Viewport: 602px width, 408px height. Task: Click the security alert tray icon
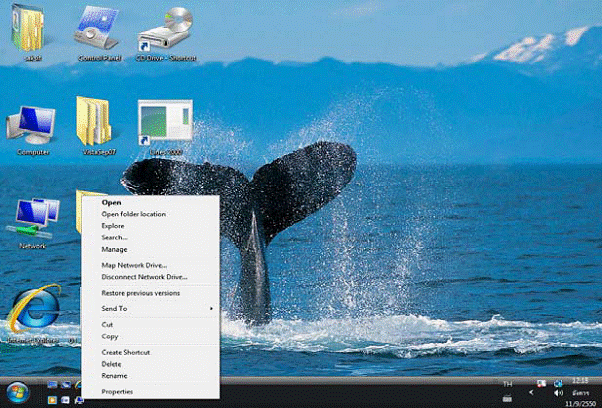point(541,383)
